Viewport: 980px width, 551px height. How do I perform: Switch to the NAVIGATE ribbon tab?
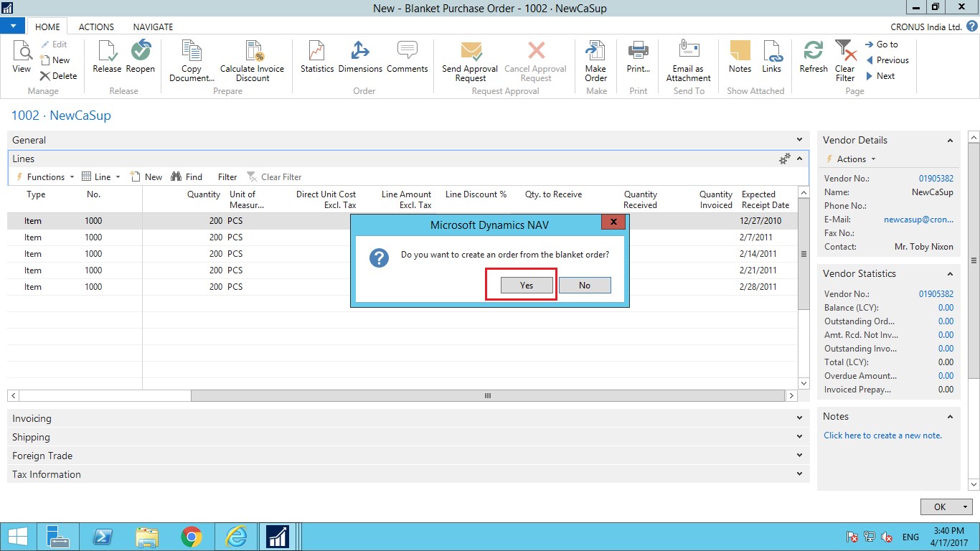click(x=153, y=27)
